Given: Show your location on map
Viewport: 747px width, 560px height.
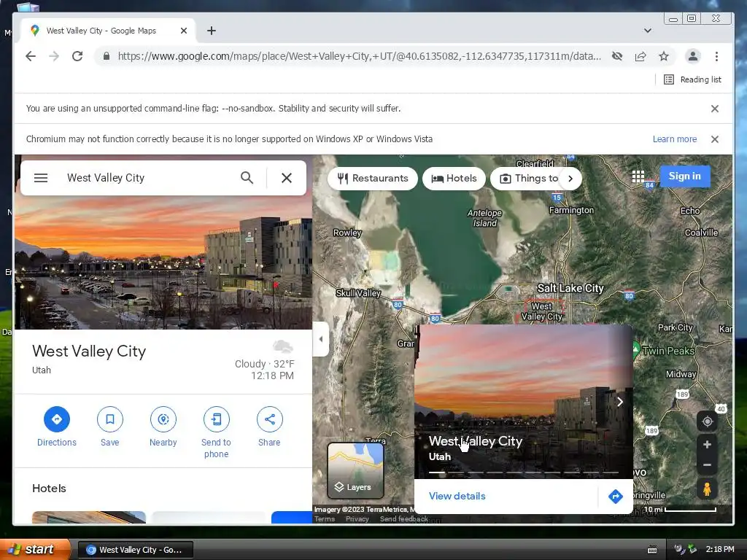Looking at the screenshot, I should [x=708, y=421].
